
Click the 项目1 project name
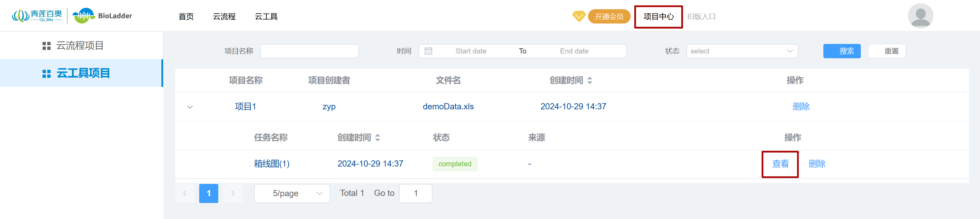pyautogui.click(x=246, y=107)
